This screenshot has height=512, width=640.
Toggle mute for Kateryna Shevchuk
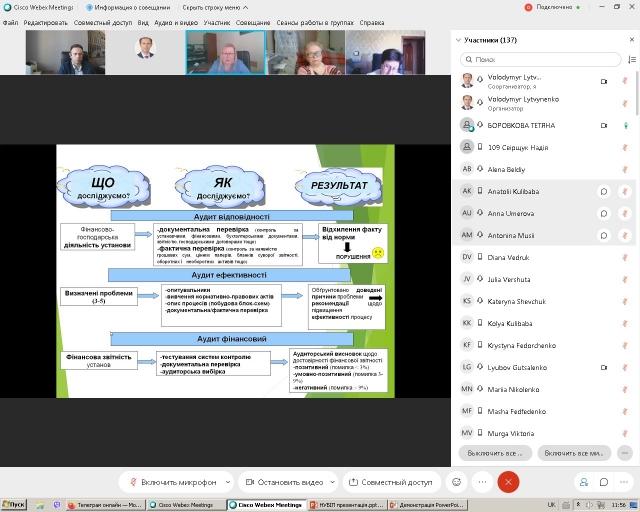[x=625, y=301]
